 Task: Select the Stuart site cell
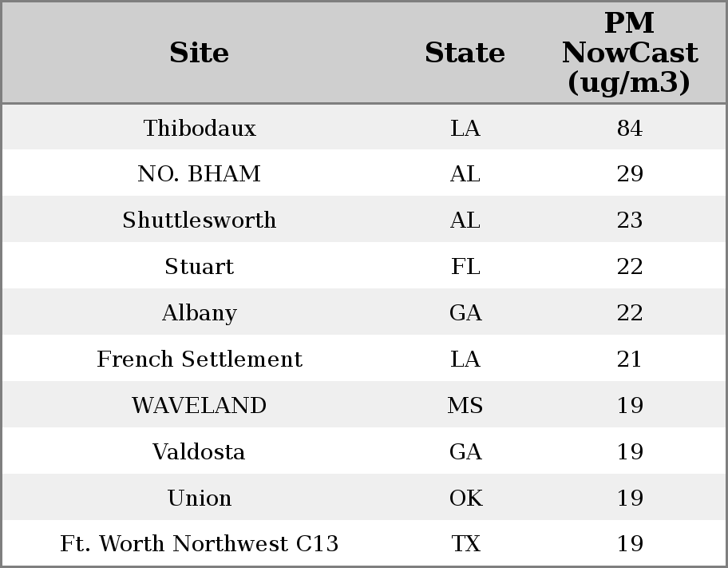(199, 266)
